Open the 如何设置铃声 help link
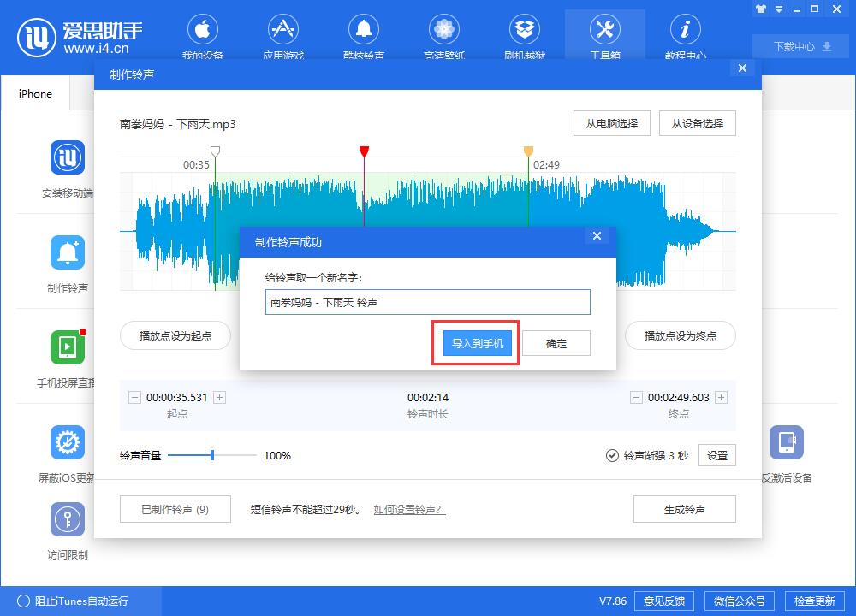The width and height of the screenshot is (856, 616). pyautogui.click(x=408, y=509)
